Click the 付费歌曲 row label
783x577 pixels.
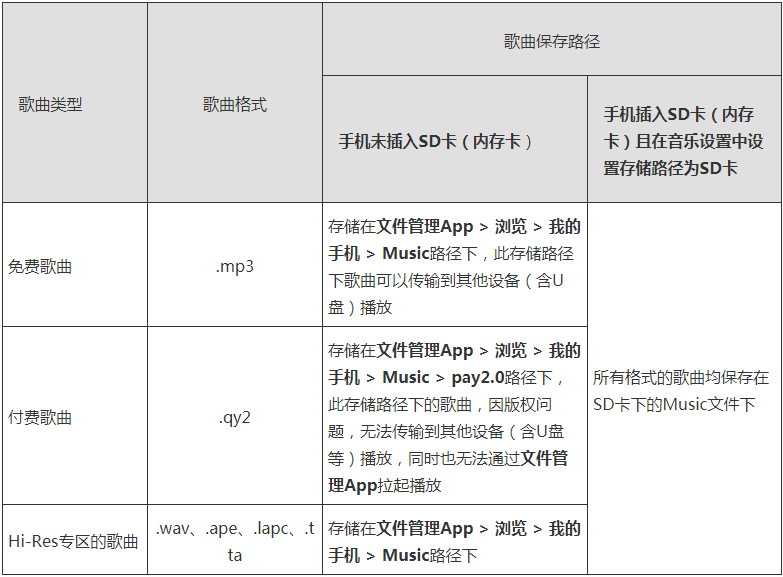coord(75,416)
